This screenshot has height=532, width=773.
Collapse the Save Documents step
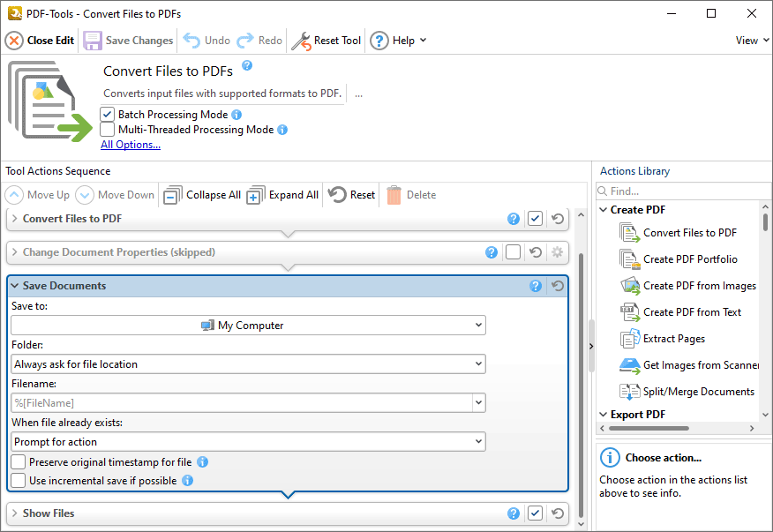(15, 286)
